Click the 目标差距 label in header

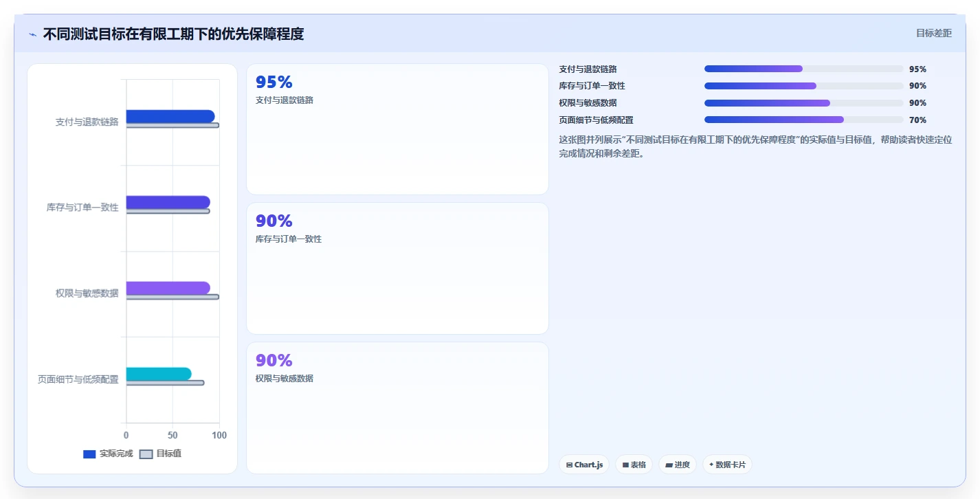(x=934, y=33)
